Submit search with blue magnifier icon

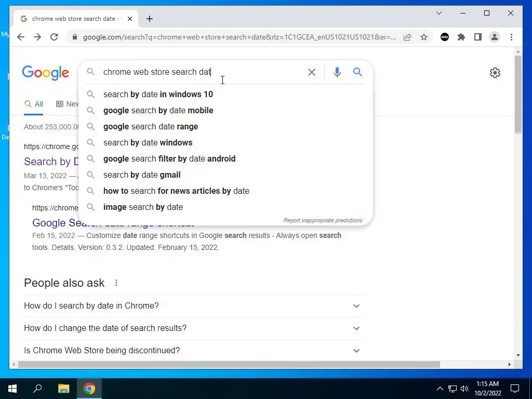[357, 72]
